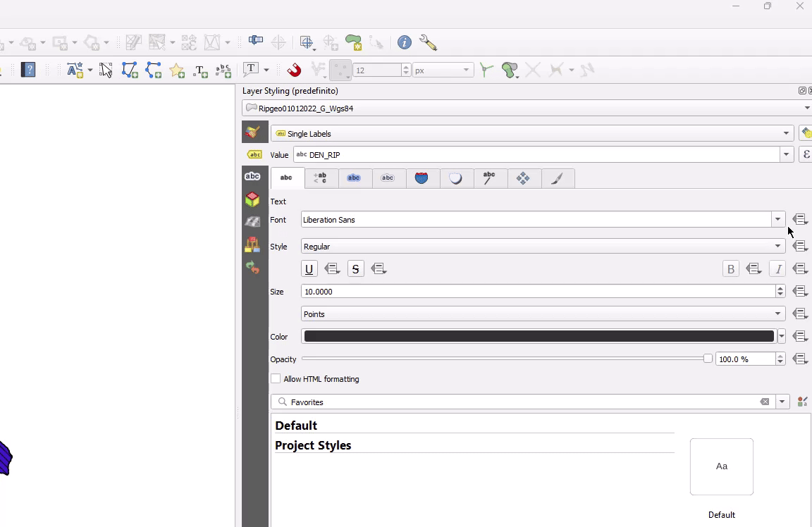
Task: Click the snapping magnet icon in toolbar
Action: tap(295, 70)
